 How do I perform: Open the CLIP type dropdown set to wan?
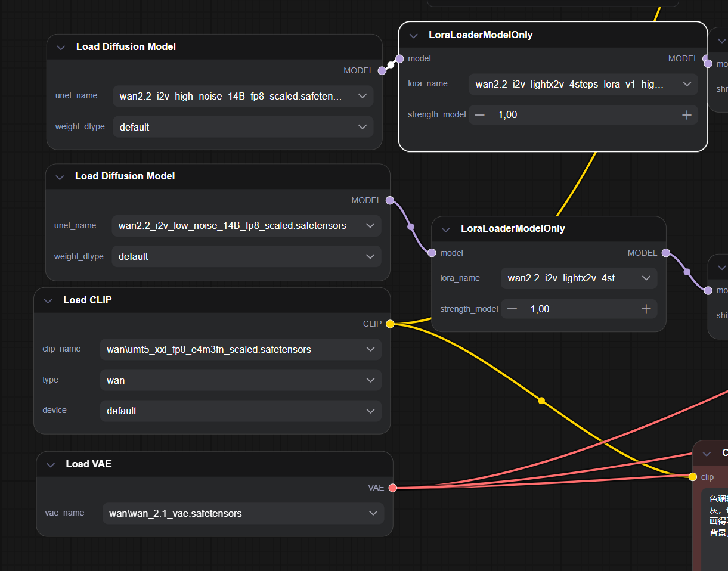point(240,380)
